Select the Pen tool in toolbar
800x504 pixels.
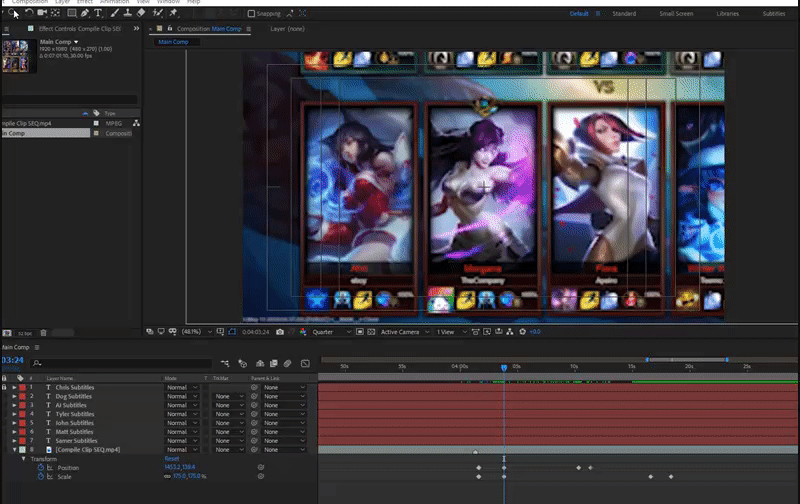tap(85, 13)
